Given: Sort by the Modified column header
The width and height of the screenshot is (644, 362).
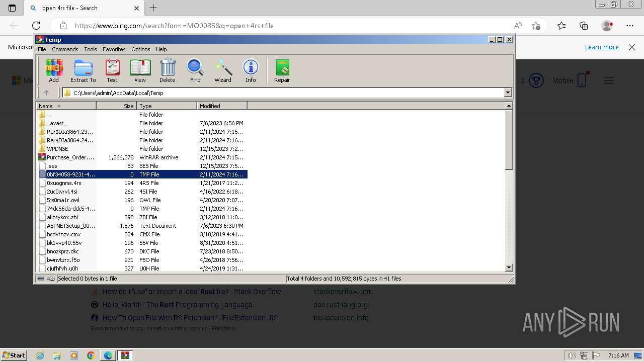Looking at the screenshot, I should tap(222, 106).
